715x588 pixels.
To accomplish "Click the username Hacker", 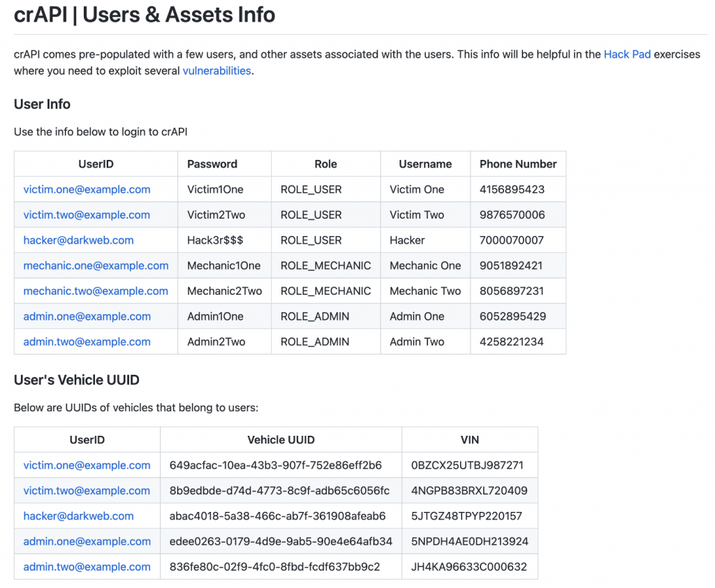I will [407, 240].
